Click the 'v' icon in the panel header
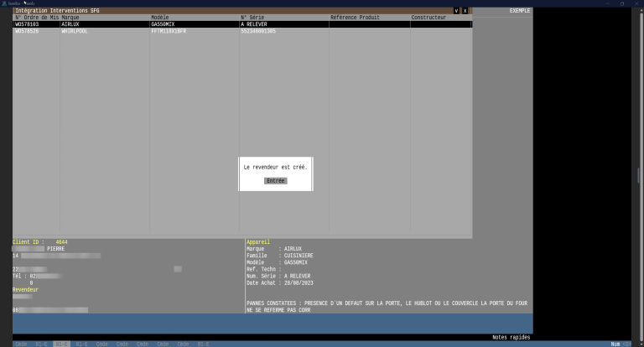The image size is (644, 347). 456,11
